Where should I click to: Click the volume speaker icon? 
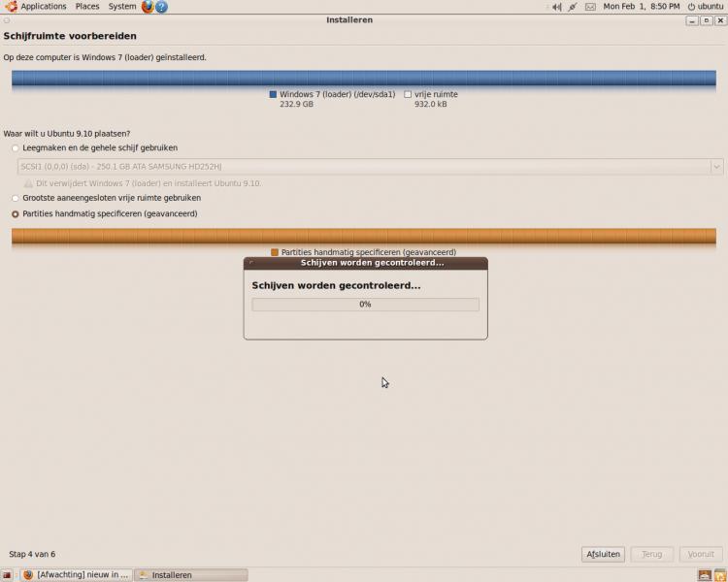point(557,7)
